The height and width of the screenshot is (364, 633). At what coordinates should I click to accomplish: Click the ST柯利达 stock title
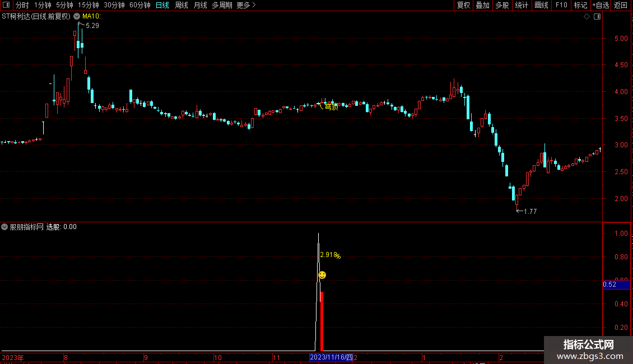[x=36, y=16]
